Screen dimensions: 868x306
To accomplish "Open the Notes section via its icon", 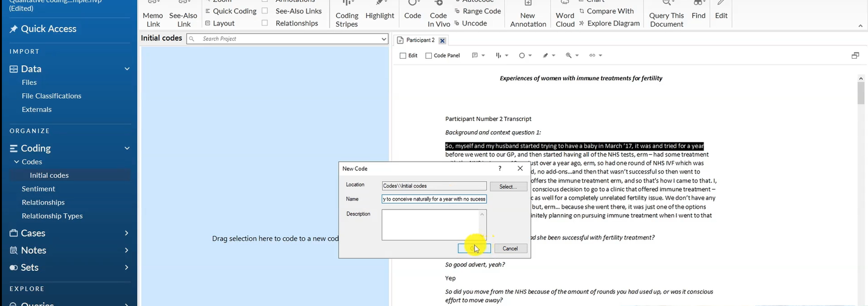I will tap(14, 250).
